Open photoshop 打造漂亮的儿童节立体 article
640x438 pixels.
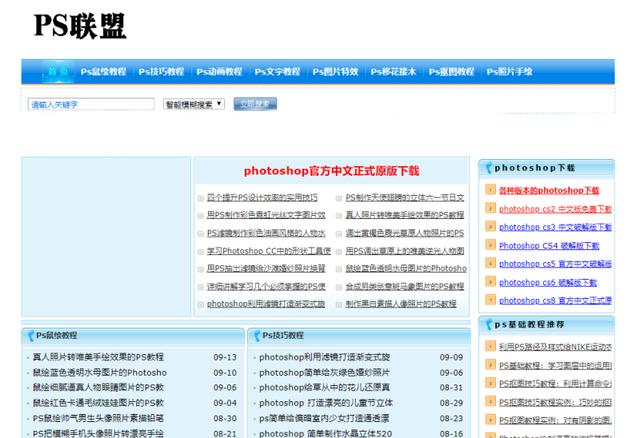click(326, 403)
